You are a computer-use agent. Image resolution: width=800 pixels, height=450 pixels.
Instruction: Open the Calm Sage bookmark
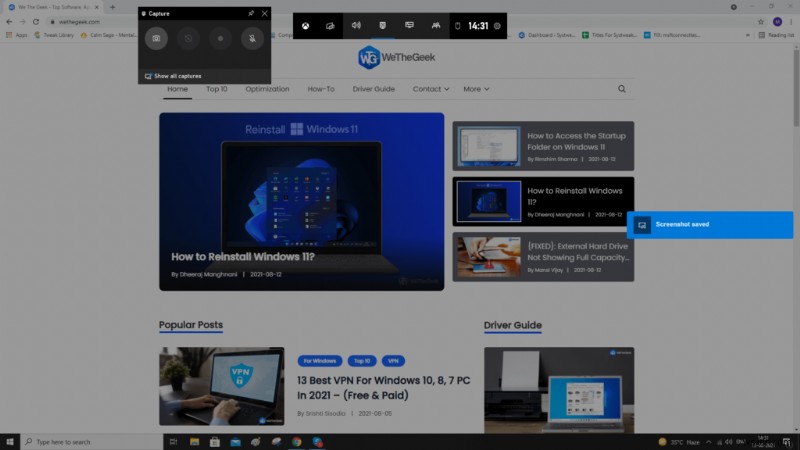[x=108, y=35]
